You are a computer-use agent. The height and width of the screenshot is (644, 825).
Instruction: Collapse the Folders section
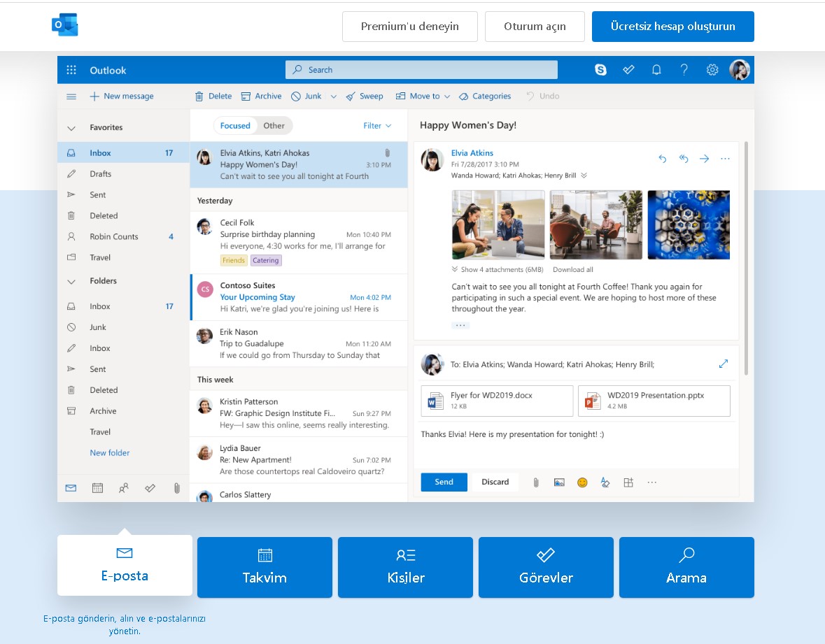tap(71, 281)
